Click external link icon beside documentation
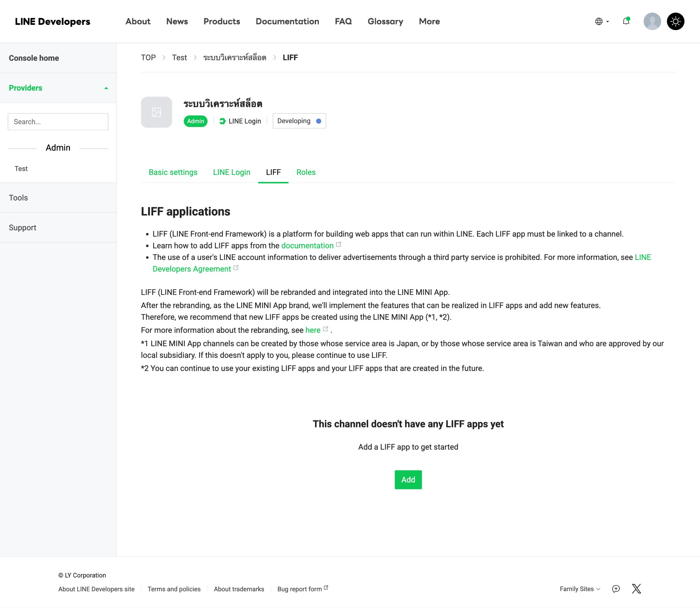Viewport: 700px width, 608px height. click(338, 245)
